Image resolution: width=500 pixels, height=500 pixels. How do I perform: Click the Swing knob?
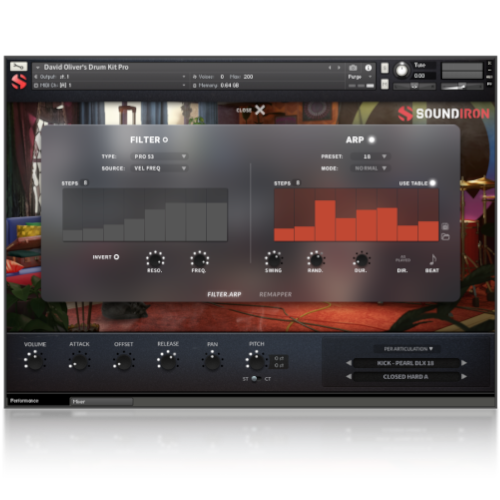click(273, 259)
